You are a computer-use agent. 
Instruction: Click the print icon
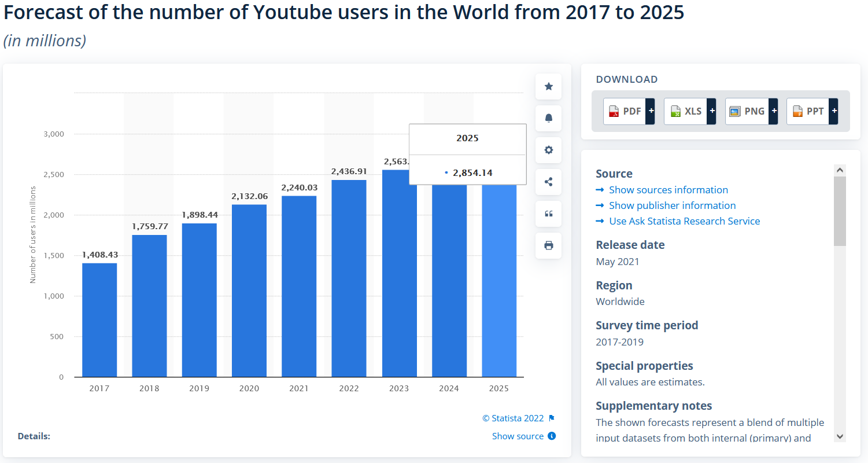click(x=548, y=245)
